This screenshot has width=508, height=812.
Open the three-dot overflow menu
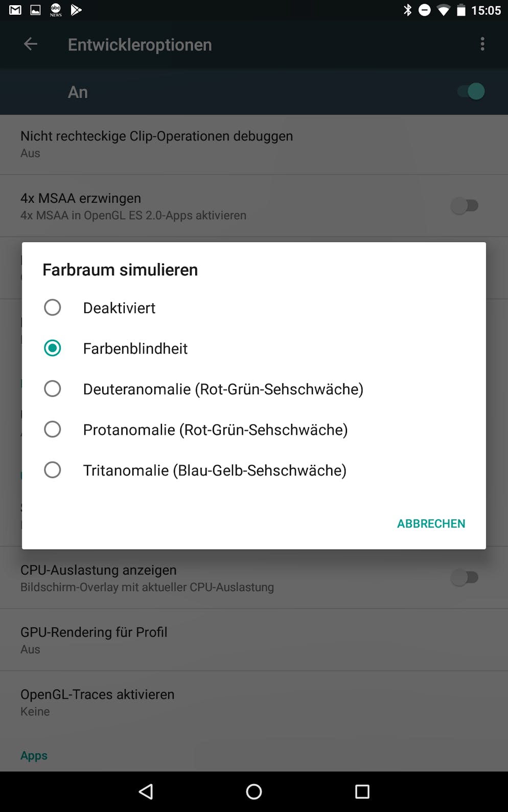(482, 44)
